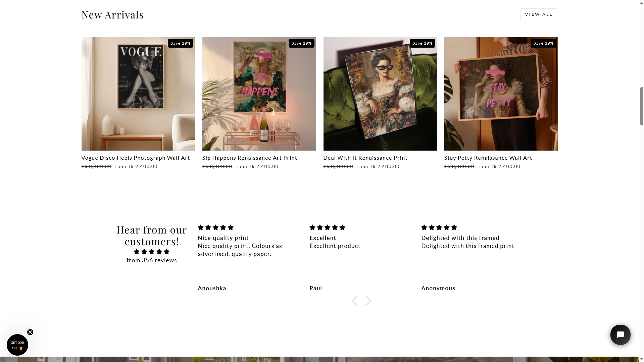Screen dimensions: 644x362
Task: Open Sip Happens Renaissance poster image
Action: (x=259, y=94)
